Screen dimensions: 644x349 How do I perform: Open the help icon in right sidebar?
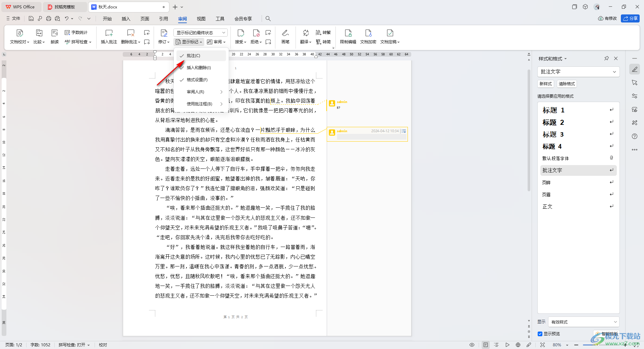(x=635, y=136)
